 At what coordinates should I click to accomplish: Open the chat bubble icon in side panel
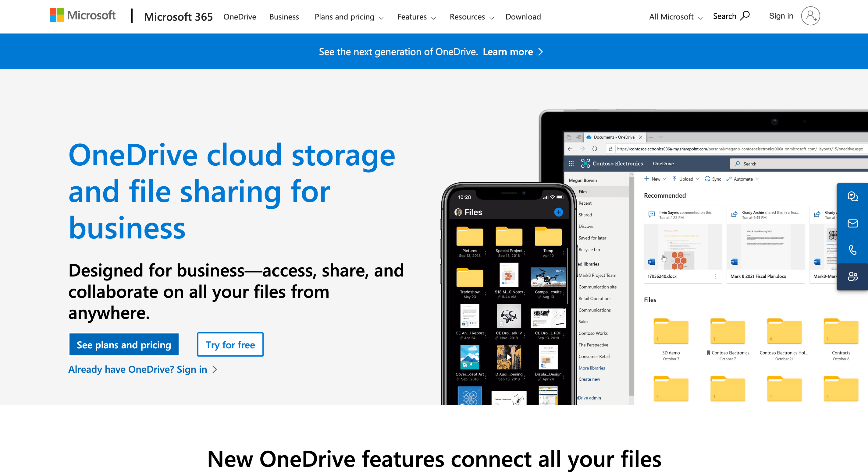(852, 196)
